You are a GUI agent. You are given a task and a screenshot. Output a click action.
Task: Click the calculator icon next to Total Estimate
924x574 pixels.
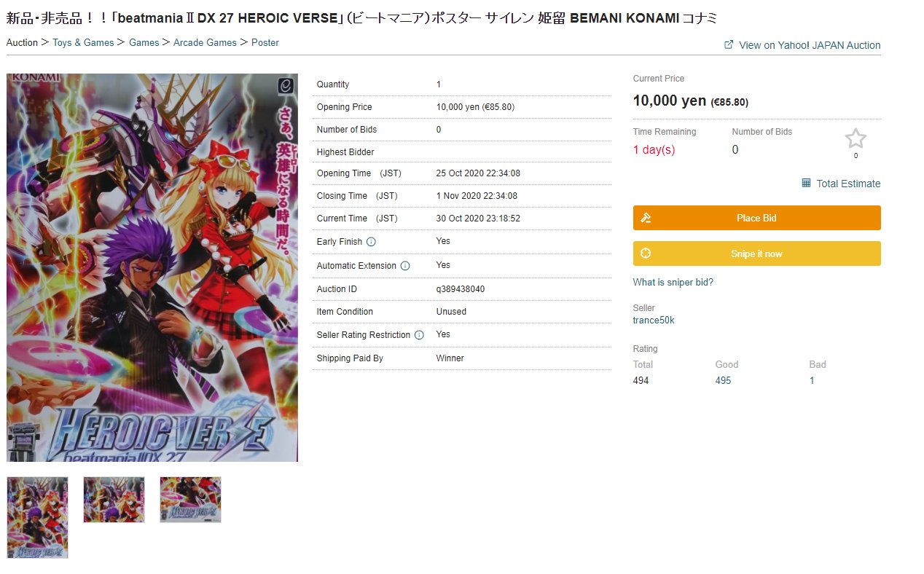click(806, 183)
